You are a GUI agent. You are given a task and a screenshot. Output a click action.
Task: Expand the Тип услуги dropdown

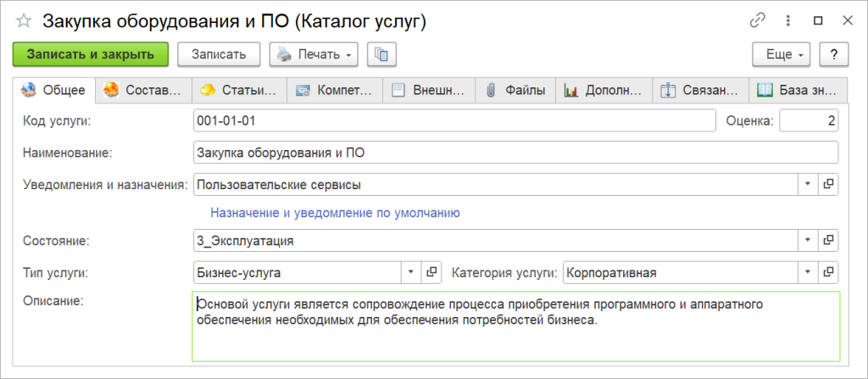pyautogui.click(x=410, y=272)
